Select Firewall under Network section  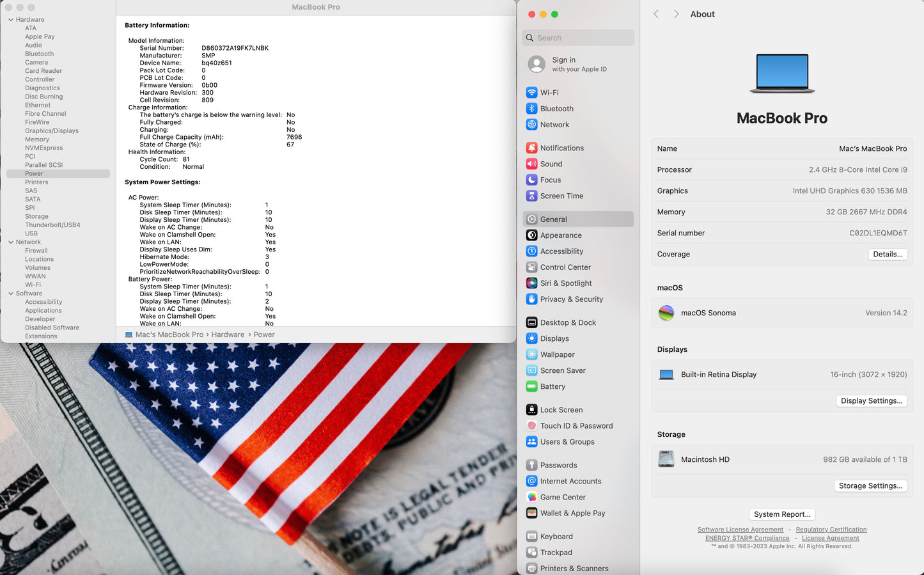pyautogui.click(x=36, y=251)
